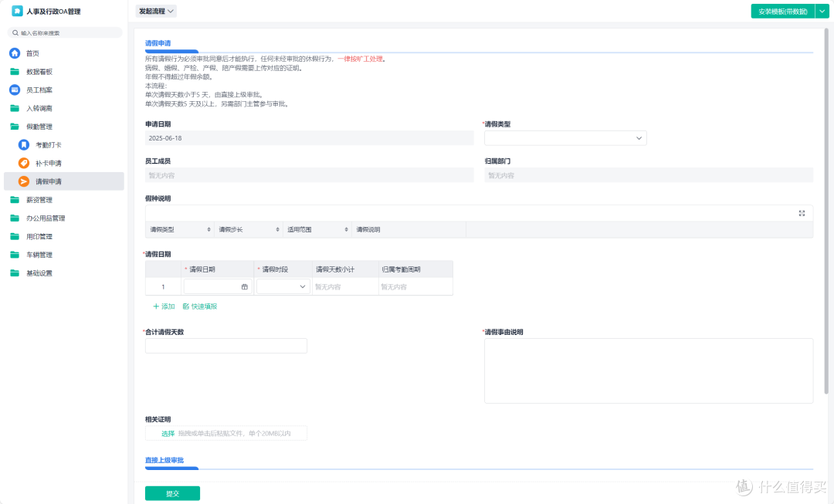
Task: Click the vertical scrollbar on the right
Action: pos(826,211)
